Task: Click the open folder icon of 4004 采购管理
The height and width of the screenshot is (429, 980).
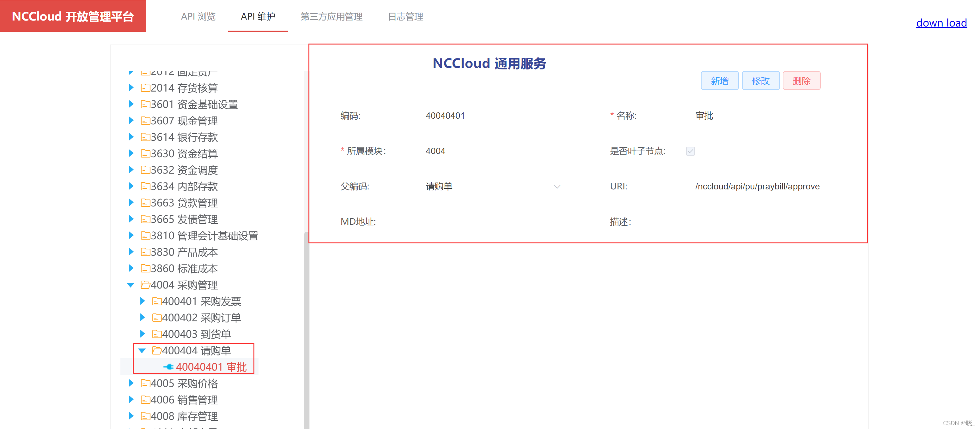Action: coord(145,285)
